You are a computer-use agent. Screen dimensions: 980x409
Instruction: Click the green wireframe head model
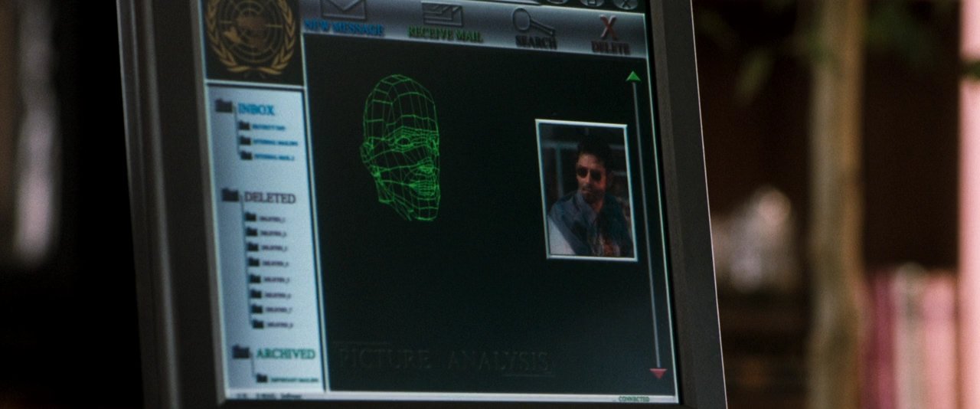[x=401, y=146]
